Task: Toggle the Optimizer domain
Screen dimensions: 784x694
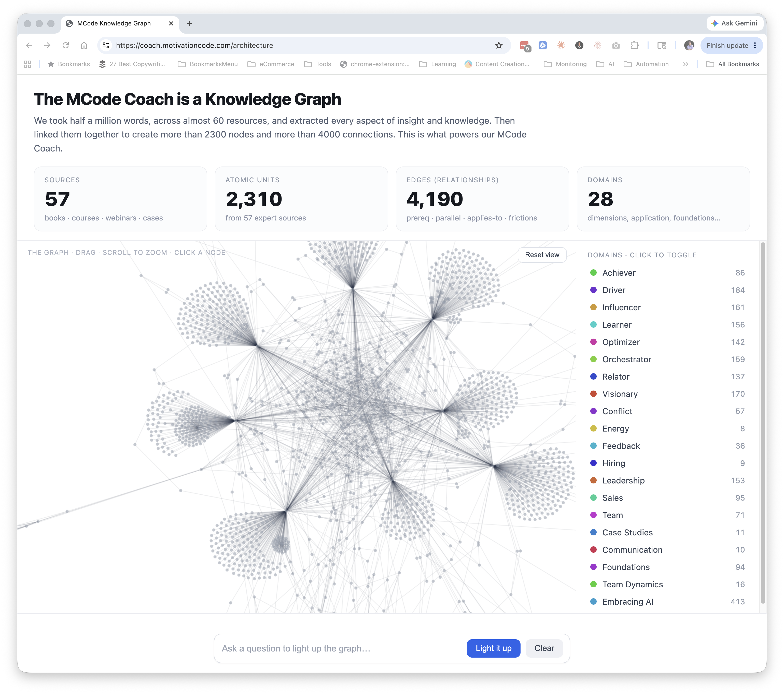Action: pos(667,342)
